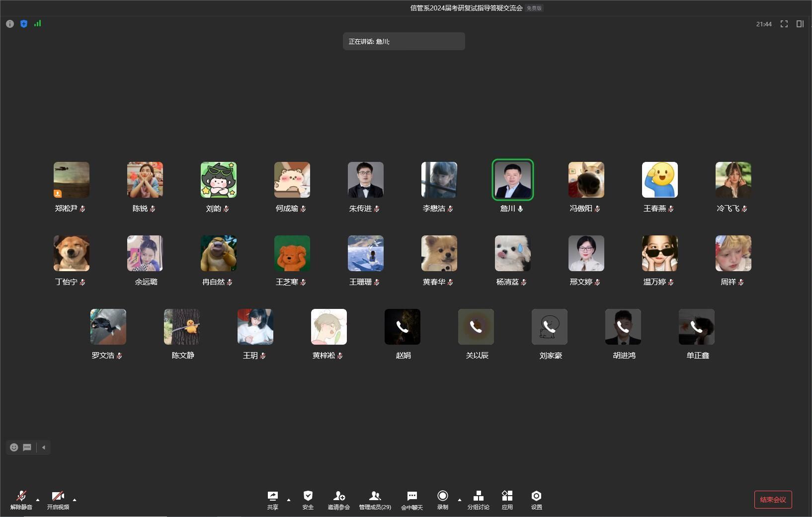This screenshot has width=812, height=517.
Task: Enter full screen mode
Action: [x=784, y=24]
